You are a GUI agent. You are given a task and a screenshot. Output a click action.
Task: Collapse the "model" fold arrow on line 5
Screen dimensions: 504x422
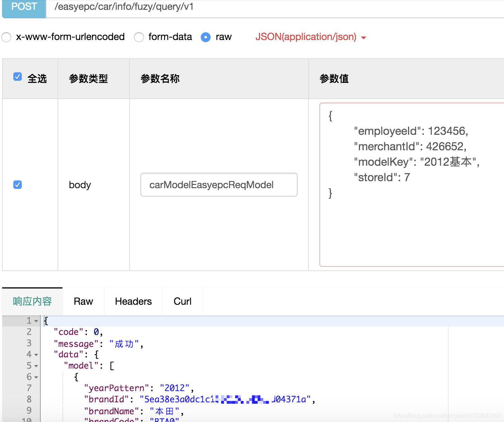coord(36,366)
